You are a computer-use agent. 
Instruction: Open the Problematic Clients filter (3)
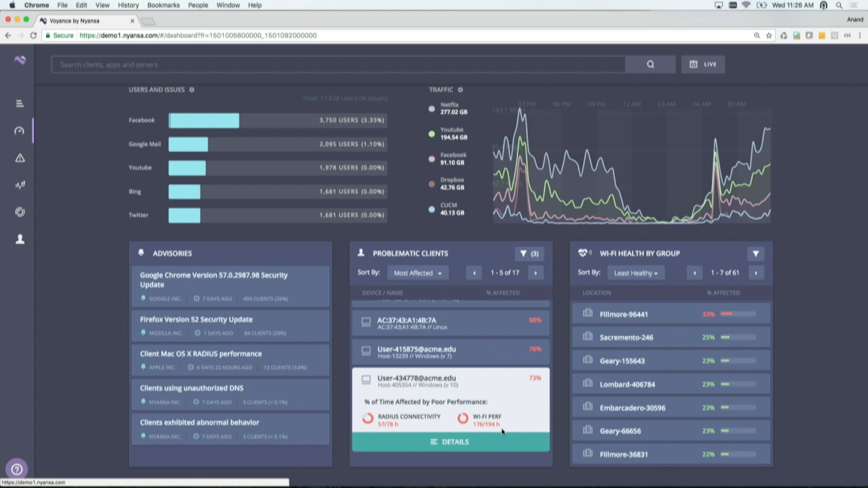pyautogui.click(x=529, y=254)
